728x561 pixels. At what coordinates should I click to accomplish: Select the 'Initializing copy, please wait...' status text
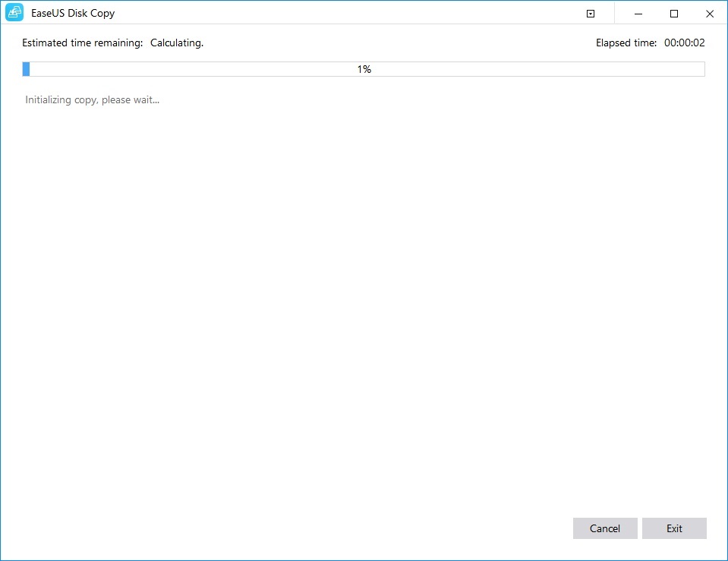[x=93, y=100]
